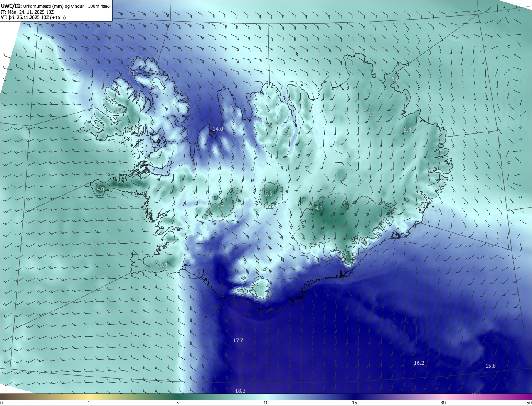Click the 4.0 value label on the western peninsula
The width and height of the screenshot is (532, 406).
click(x=101, y=189)
